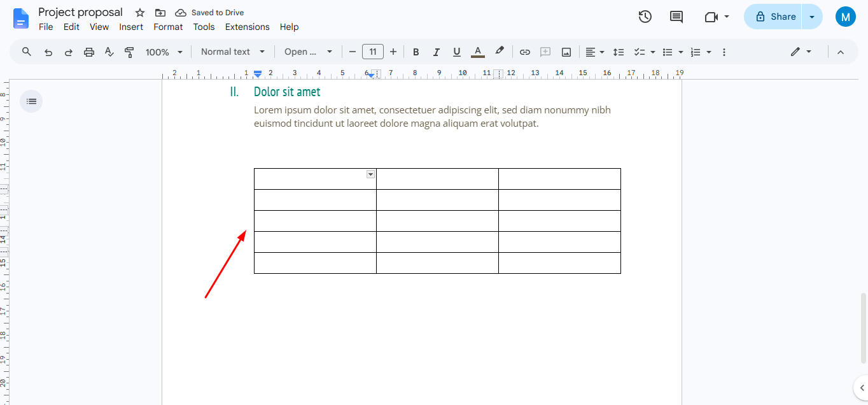The height and width of the screenshot is (405, 868).
Task: Toggle bold formatting
Action: [416, 52]
